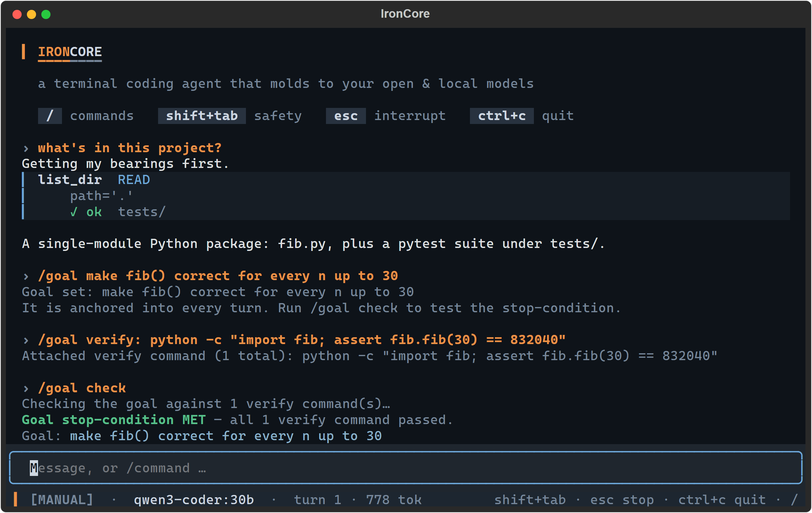Click the 'A single-module Python package' summary line
The height and width of the screenshot is (513, 812).
point(314,244)
